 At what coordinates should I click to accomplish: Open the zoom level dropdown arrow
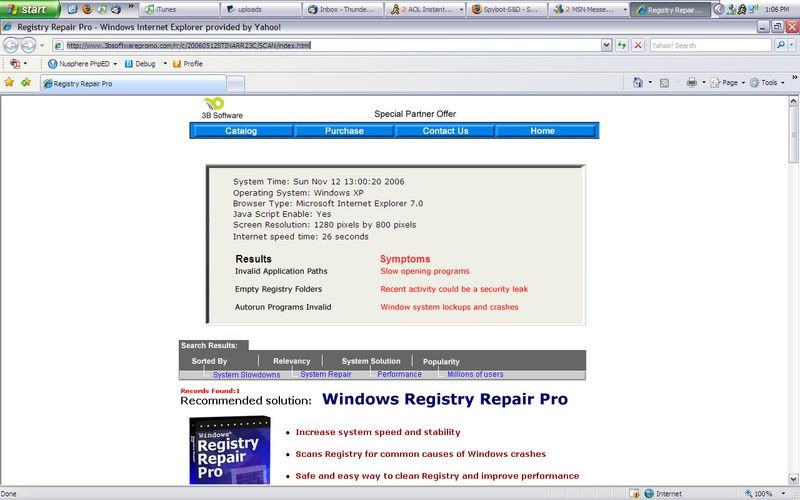click(x=784, y=493)
